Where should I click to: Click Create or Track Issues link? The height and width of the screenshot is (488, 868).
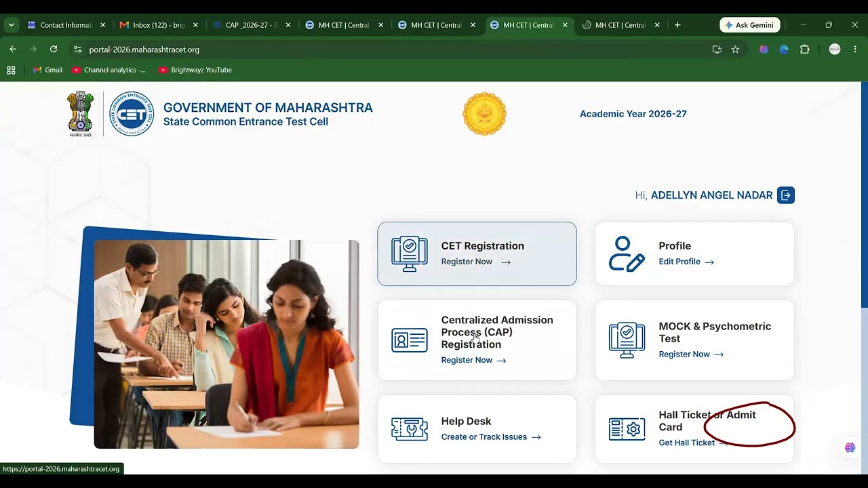point(491,436)
